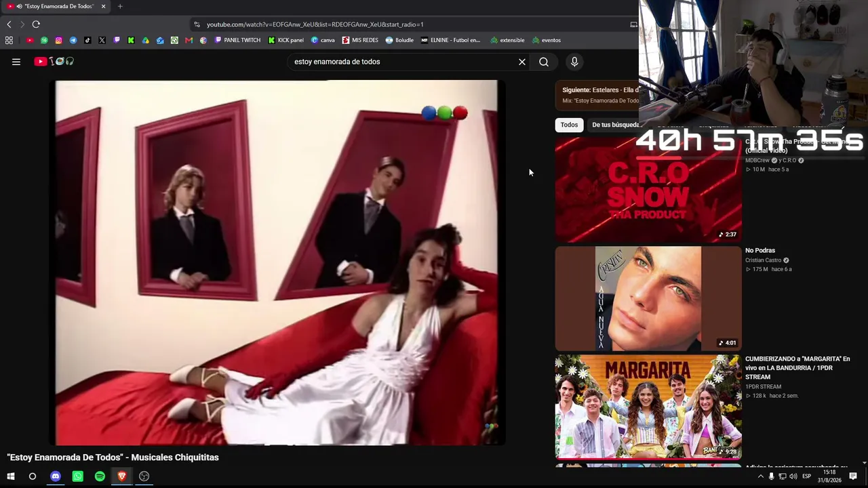Clear the YouTube search box text
Screen dimensions: 868x488
pyautogui.click(x=522, y=62)
